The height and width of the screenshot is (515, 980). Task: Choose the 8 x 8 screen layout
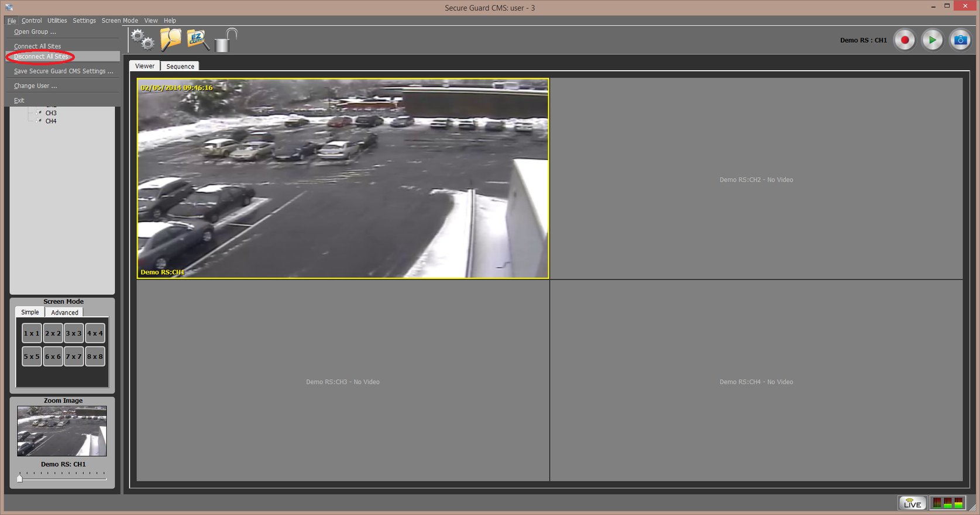pos(95,357)
